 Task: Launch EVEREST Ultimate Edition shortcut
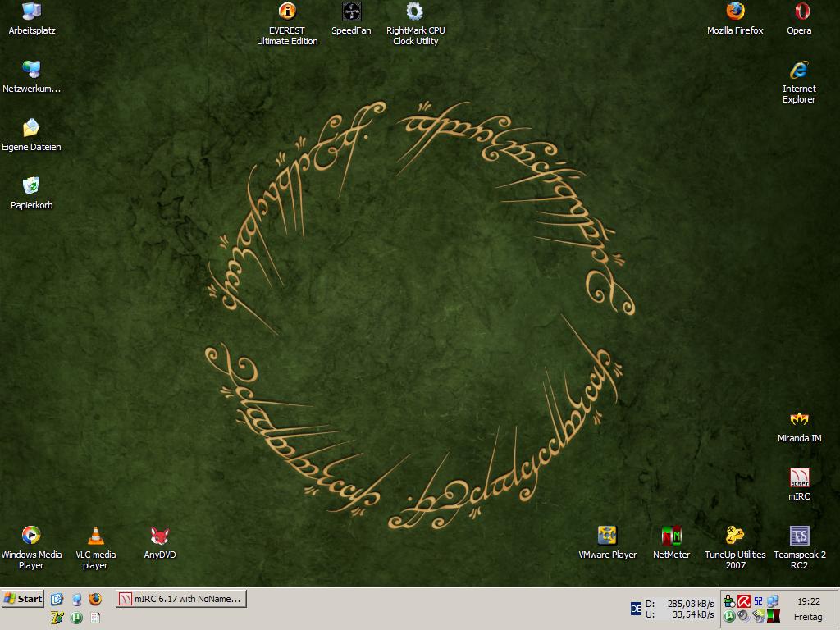click(287, 24)
